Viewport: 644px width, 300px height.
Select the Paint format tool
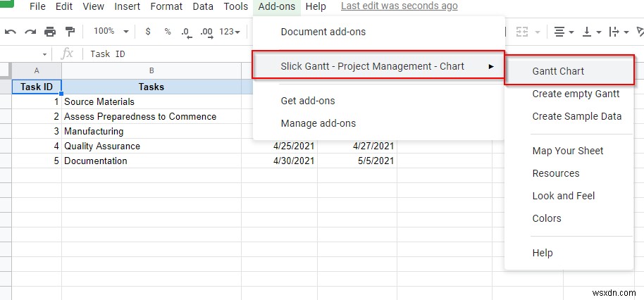point(70,32)
